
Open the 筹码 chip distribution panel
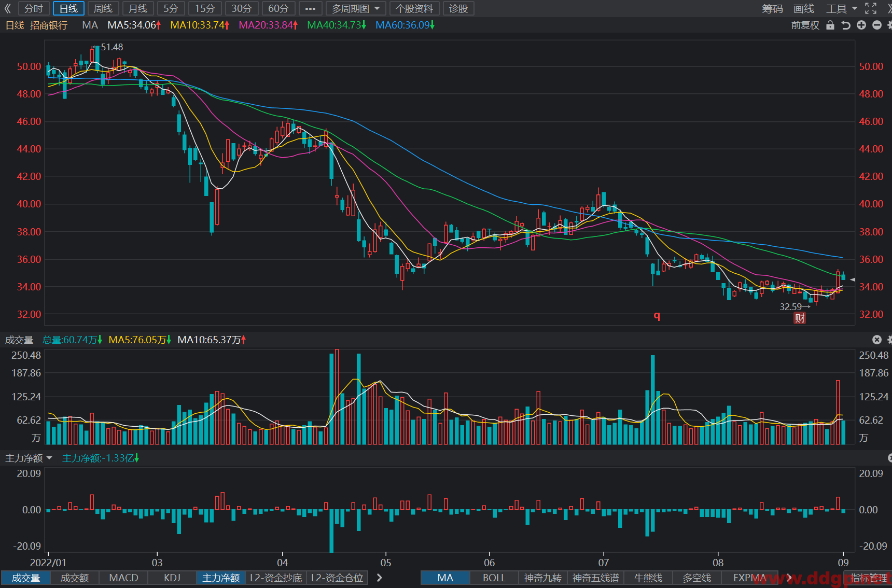[x=772, y=9]
